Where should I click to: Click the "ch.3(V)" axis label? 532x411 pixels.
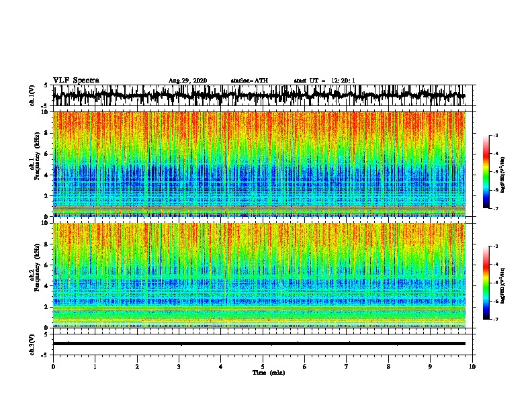click(32, 345)
